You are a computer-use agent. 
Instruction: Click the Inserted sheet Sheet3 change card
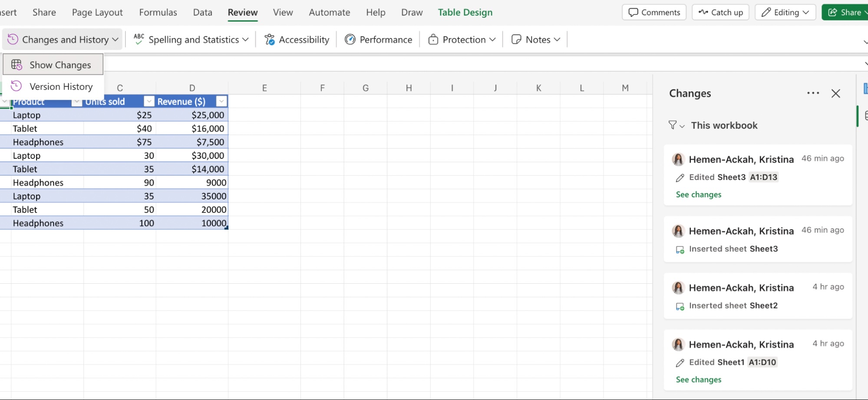[758, 239]
